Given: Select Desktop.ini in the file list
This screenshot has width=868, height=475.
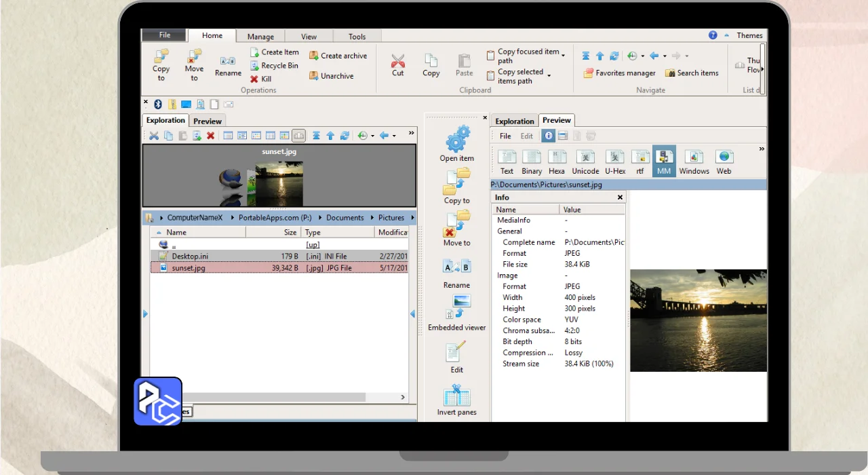Looking at the screenshot, I should [x=189, y=256].
